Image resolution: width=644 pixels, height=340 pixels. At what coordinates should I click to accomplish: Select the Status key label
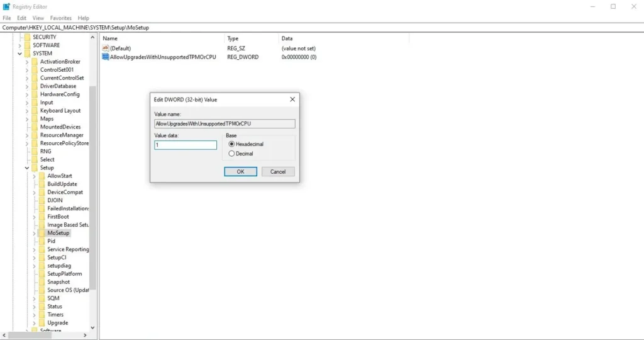pyautogui.click(x=55, y=307)
